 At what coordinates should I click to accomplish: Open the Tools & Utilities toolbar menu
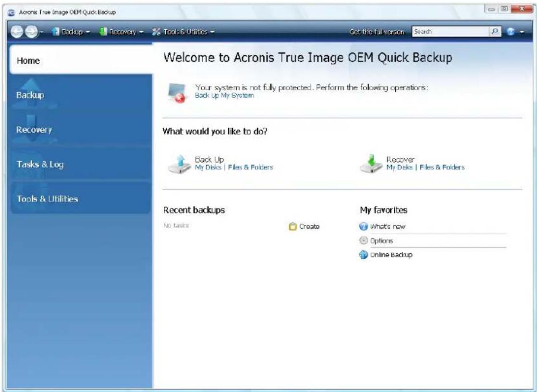tap(183, 32)
